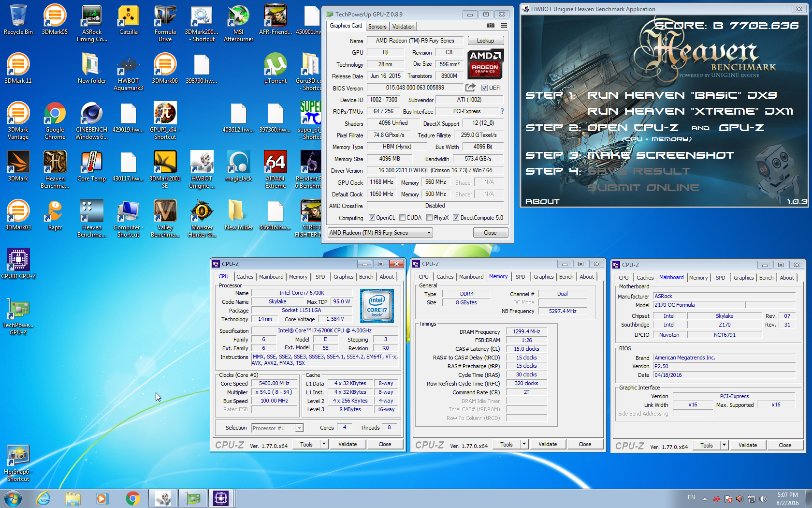Click Close in the Memory tab CPU-Z window

tap(585, 444)
